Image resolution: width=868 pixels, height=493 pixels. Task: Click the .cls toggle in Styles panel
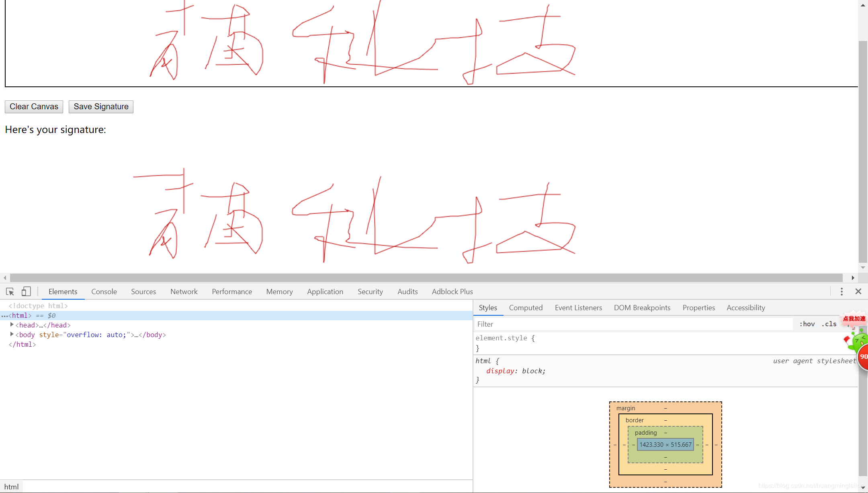(x=831, y=324)
